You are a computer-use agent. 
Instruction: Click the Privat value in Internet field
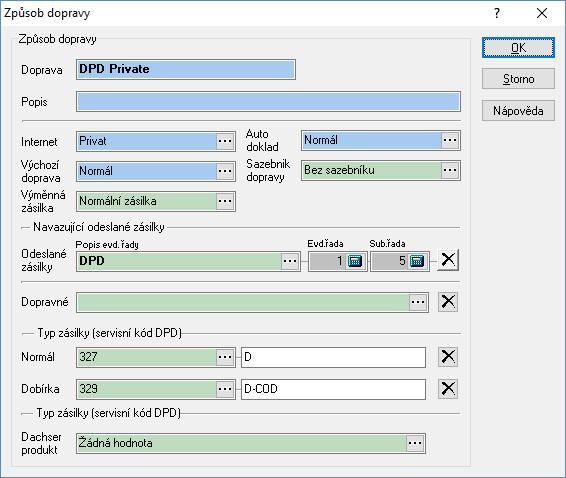pyautogui.click(x=93, y=141)
